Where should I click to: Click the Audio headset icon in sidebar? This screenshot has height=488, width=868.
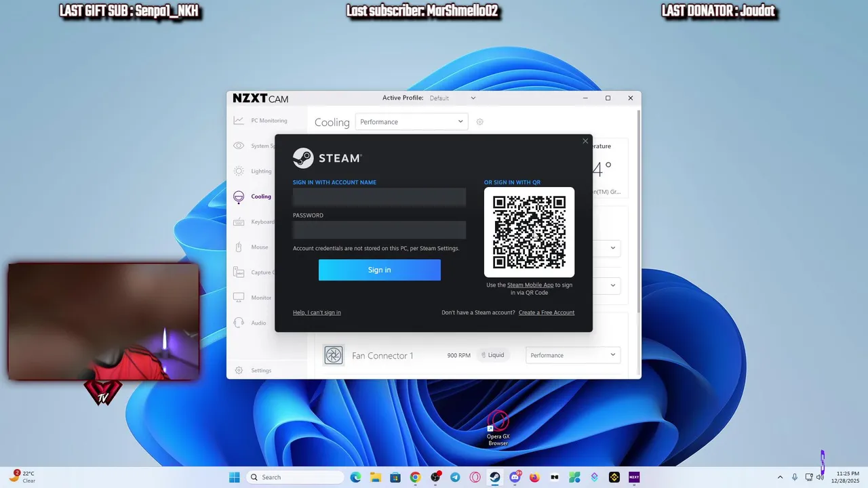click(x=239, y=323)
